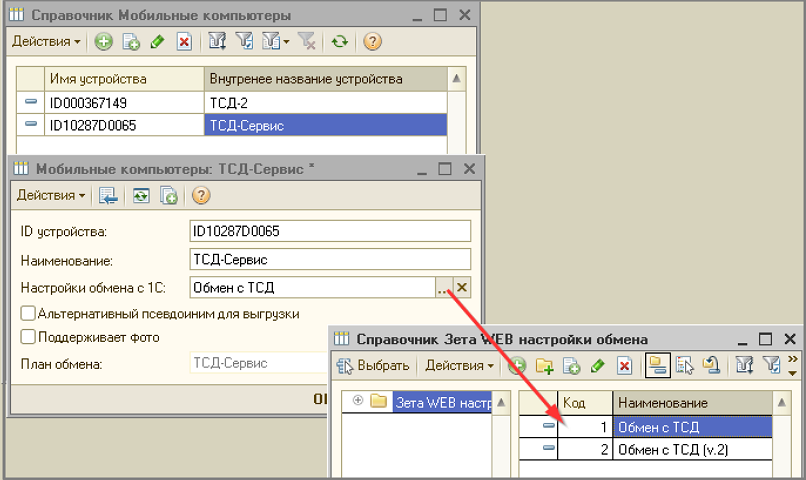Open help in the ТСД-Сервис form
The height and width of the screenshot is (480, 806).
click(x=201, y=196)
